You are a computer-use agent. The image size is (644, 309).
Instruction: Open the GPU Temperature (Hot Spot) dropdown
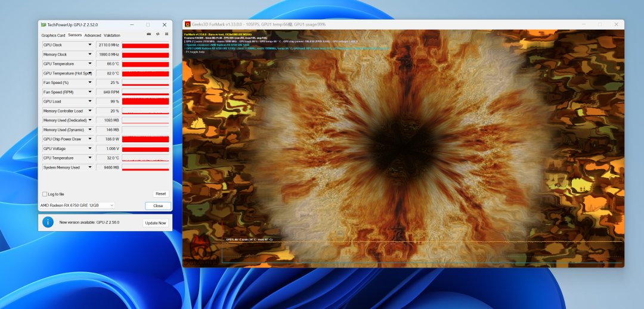(89, 73)
